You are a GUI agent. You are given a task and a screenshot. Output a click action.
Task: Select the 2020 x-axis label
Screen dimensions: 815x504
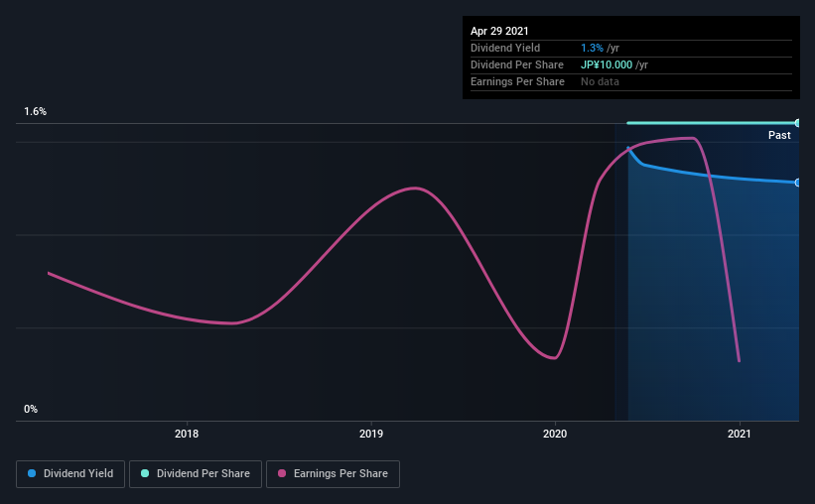[555, 434]
